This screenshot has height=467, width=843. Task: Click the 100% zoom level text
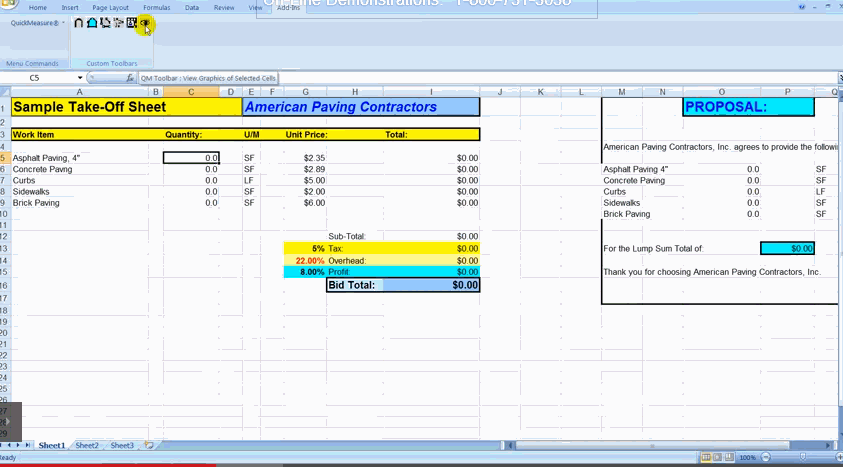point(747,457)
